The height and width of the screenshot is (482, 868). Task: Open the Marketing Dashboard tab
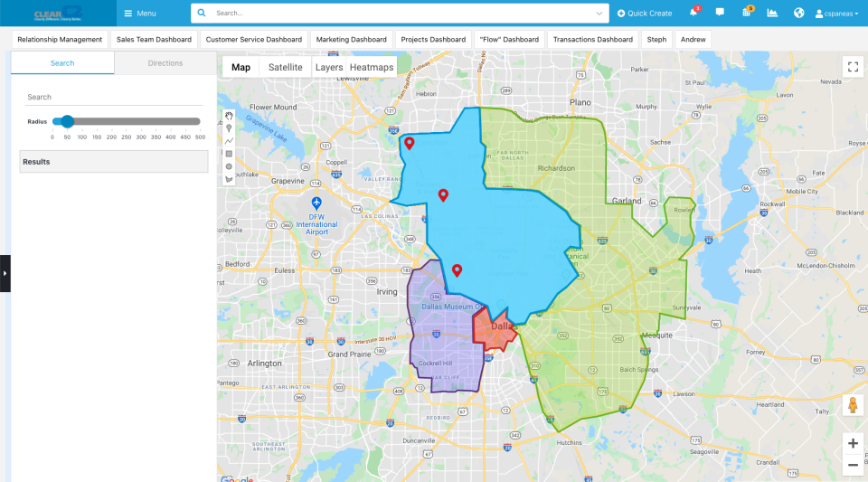click(352, 39)
